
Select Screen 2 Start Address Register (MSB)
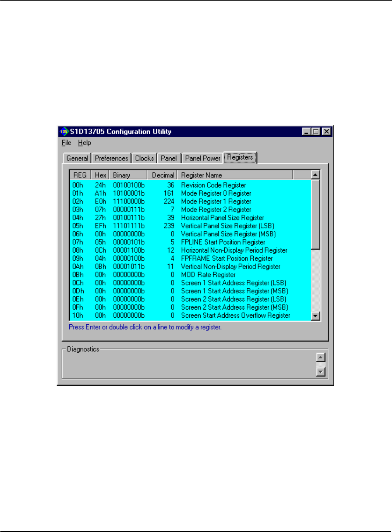point(191,307)
